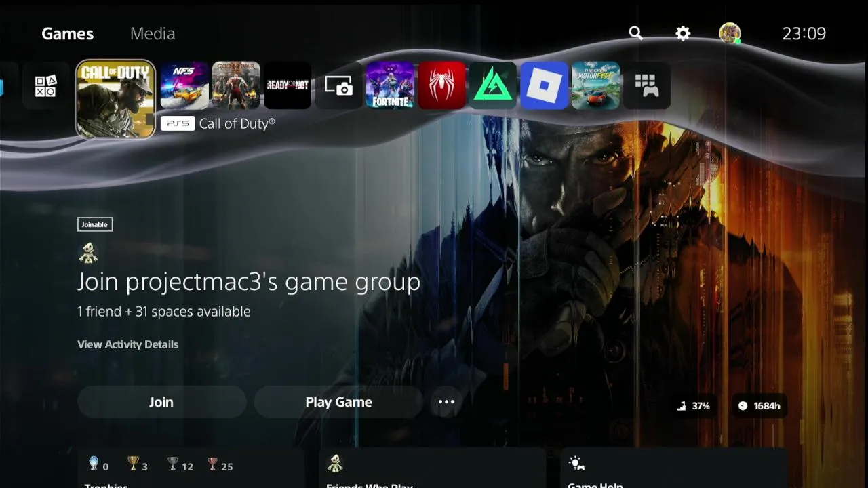
Task: Open the PlayStation Explore shapes icon
Action: (x=46, y=85)
